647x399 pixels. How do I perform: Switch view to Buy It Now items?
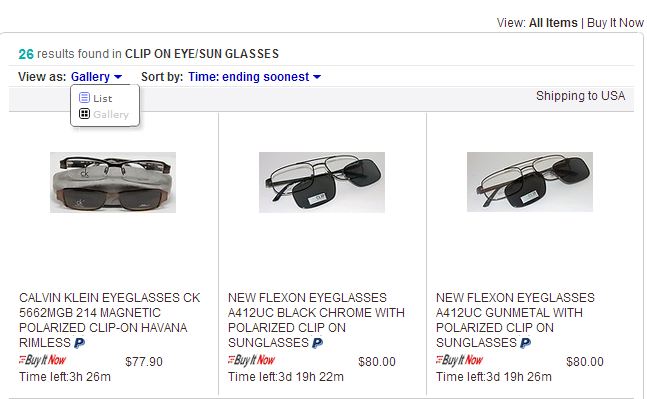[x=615, y=23]
